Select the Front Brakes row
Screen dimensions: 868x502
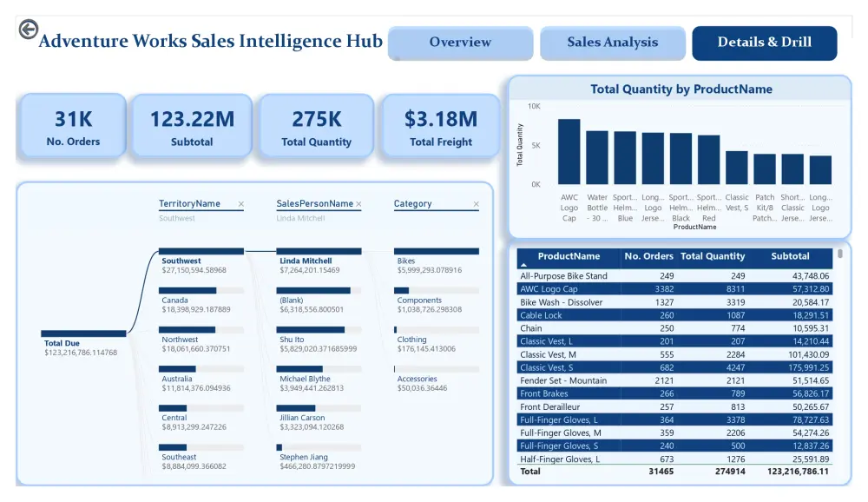pyautogui.click(x=674, y=393)
